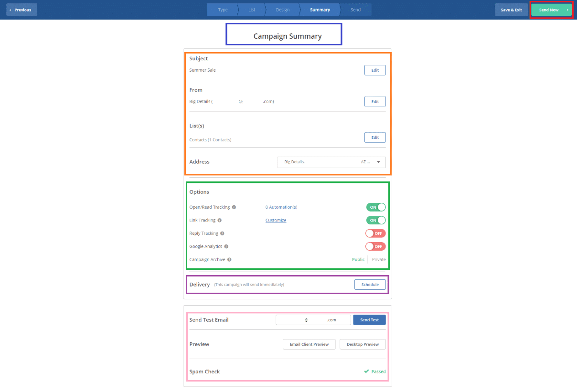
Task: Click the green Passed checkmark icon
Action: 366,371
